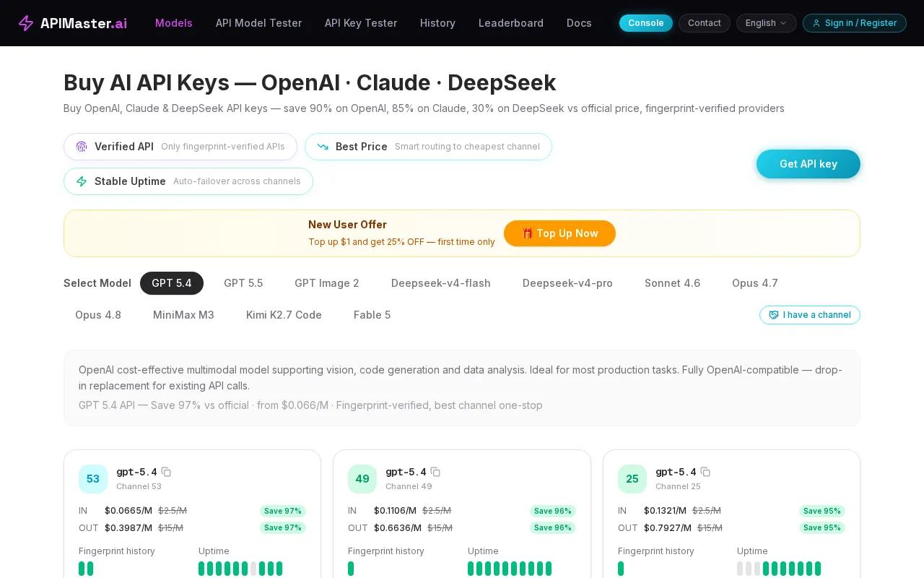
Task: Click Channel 53 fingerprint history bars
Action: point(86,569)
